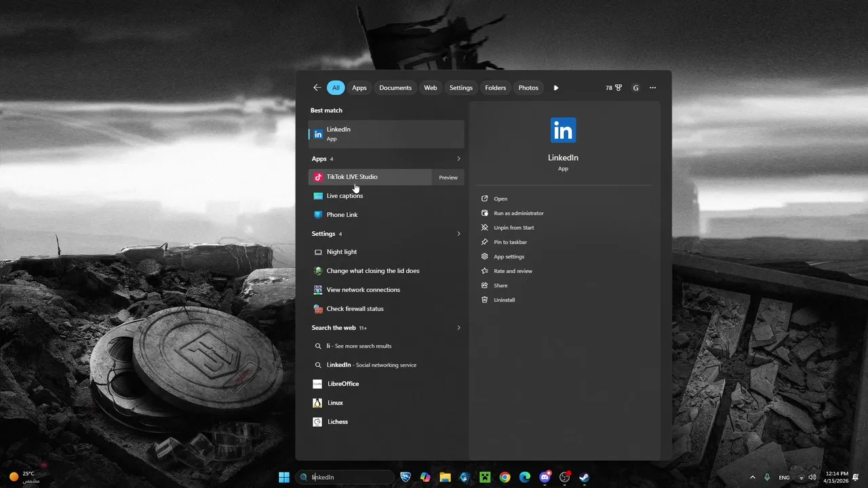Image resolution: width=868 pixels, height=488 pixels.
Task: Select the All filter tab
Action: [x=336, y=87]
